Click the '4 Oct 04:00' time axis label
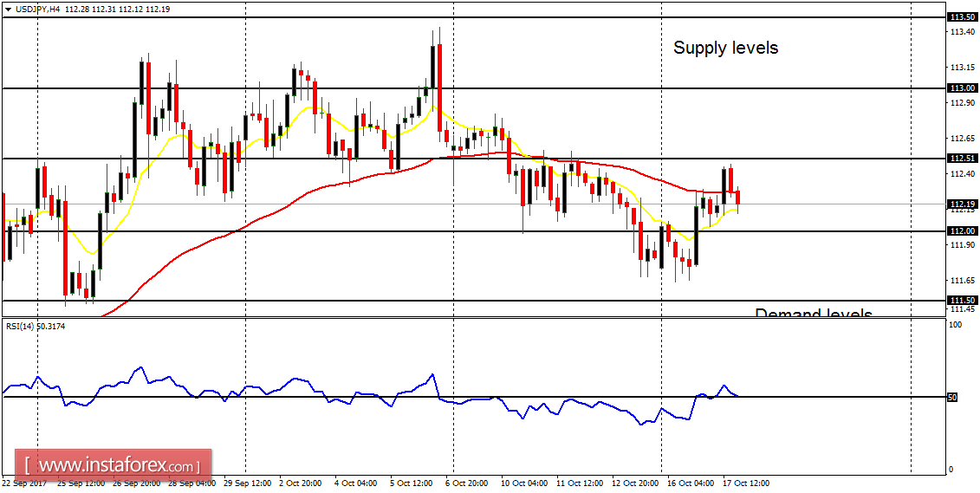980x493 pixels. tap(355, 483)
